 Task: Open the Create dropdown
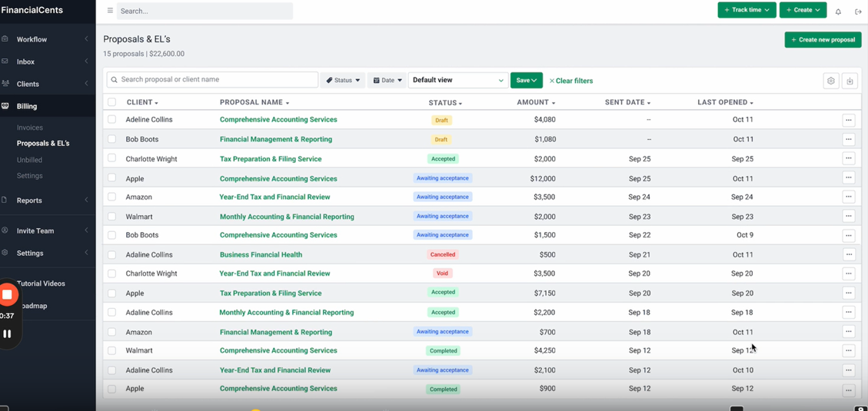tap(803, 10)
